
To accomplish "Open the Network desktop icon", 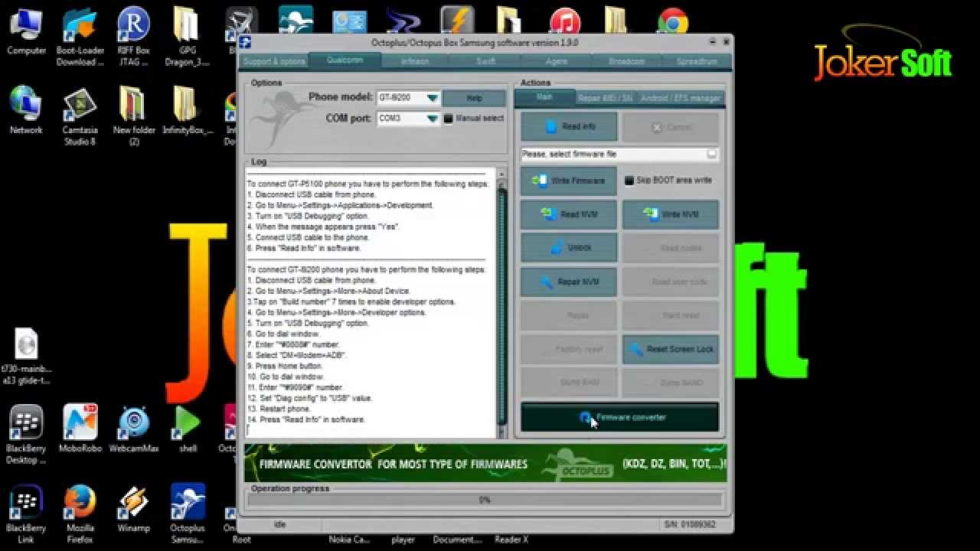I will 26,110.
